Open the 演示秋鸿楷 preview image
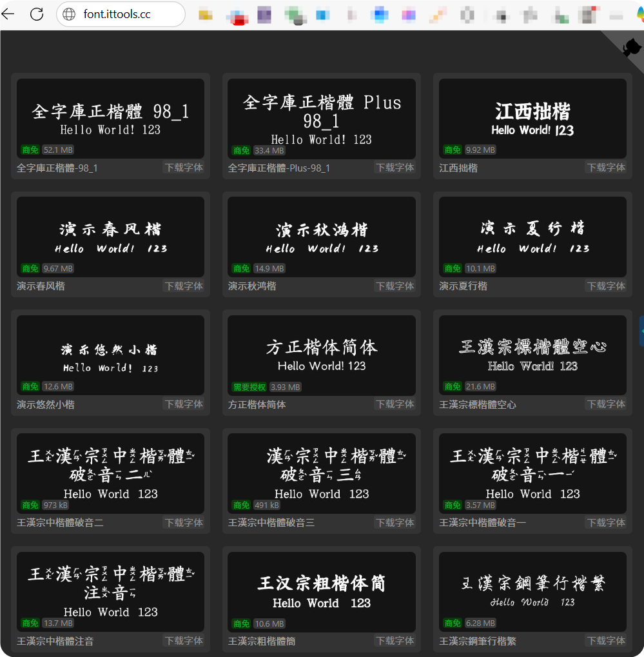644x657 pixels. click(x=322, y=237)
